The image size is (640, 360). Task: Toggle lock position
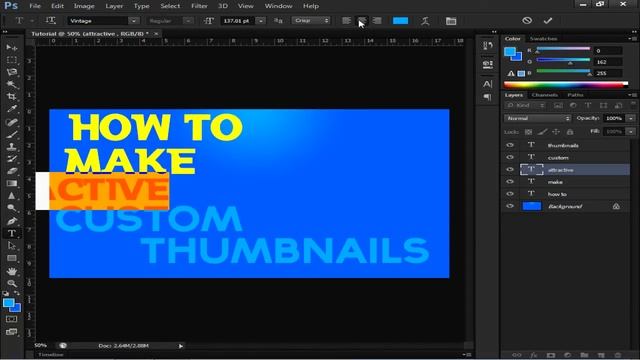(x=556, y=132)
